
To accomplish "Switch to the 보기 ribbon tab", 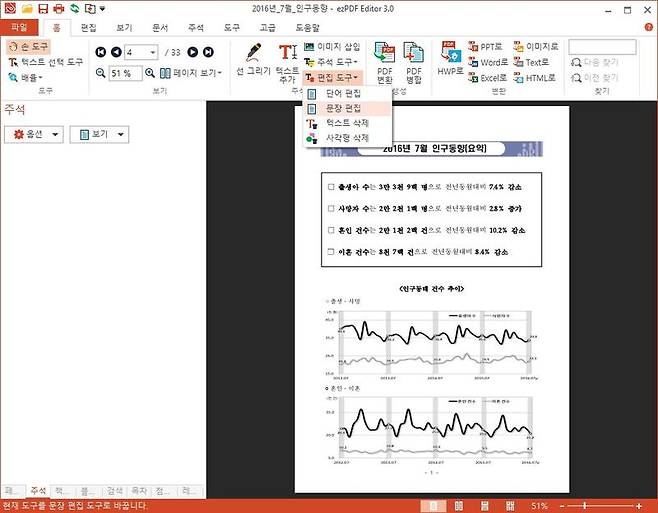I will tap(124, 28).
